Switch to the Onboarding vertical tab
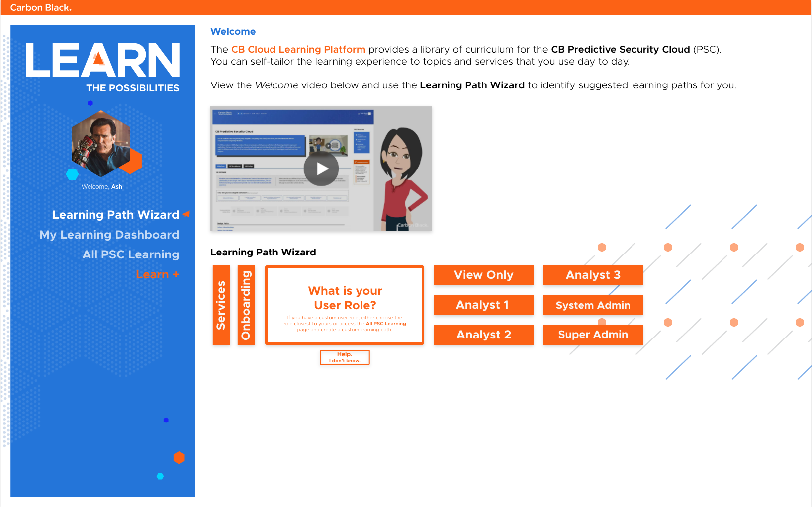This screenshot has height=507, width=812. (x=246, y=305)
